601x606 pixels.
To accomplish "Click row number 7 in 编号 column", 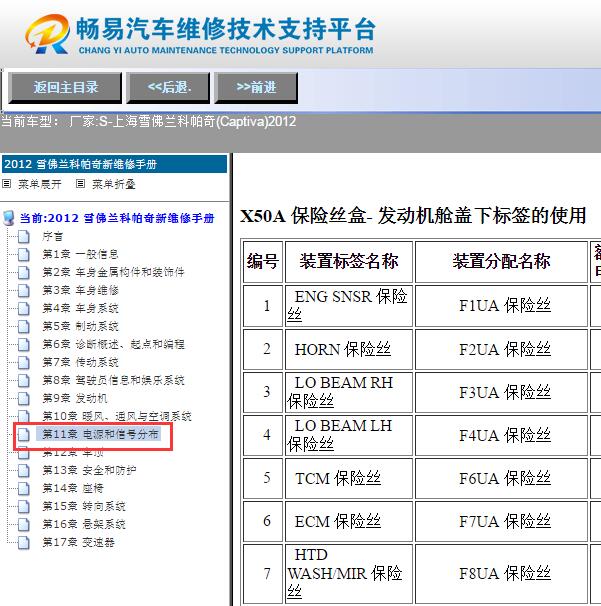I will click(x=263, y=574).
